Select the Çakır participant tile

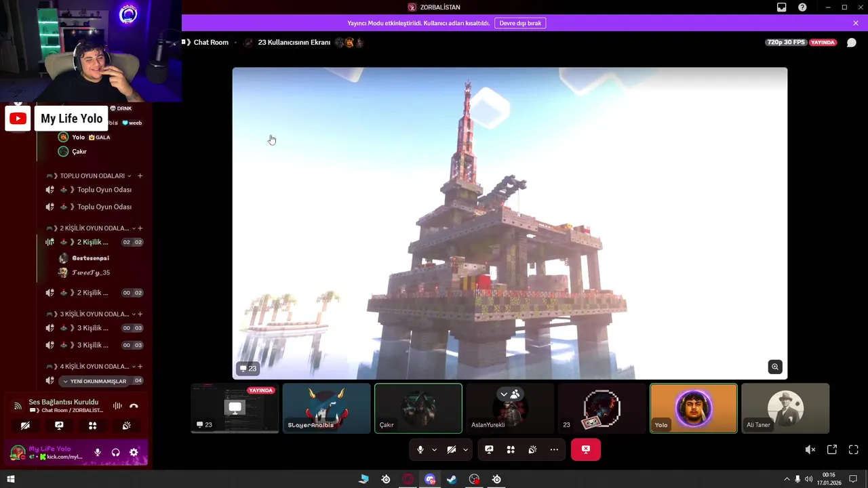418,409
